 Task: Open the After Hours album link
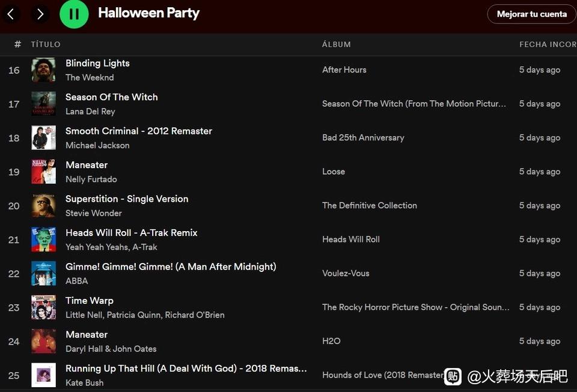pos(344,70)
